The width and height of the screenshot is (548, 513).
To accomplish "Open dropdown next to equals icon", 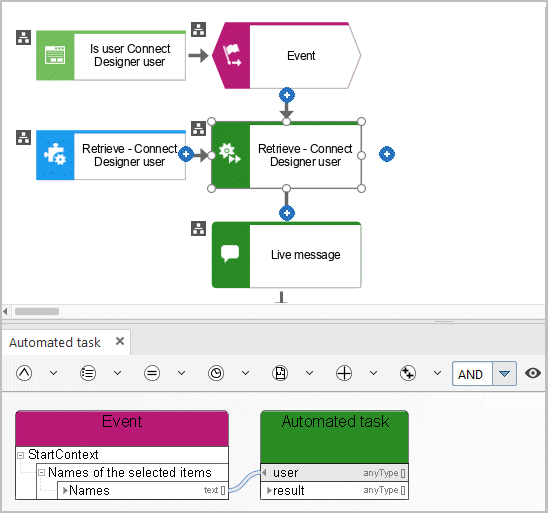I will [181, 373].
